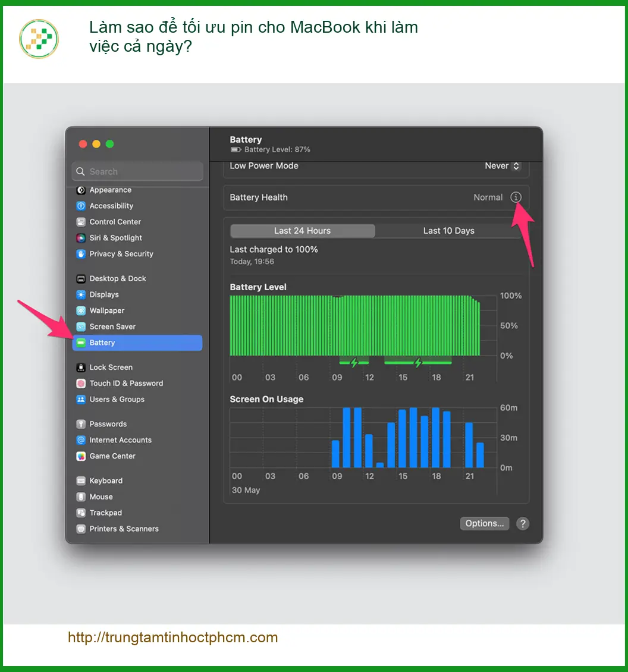The image size is (628, 672).
Task: Click the Desktop & Dock icon
Action: (x=81, y=278)
